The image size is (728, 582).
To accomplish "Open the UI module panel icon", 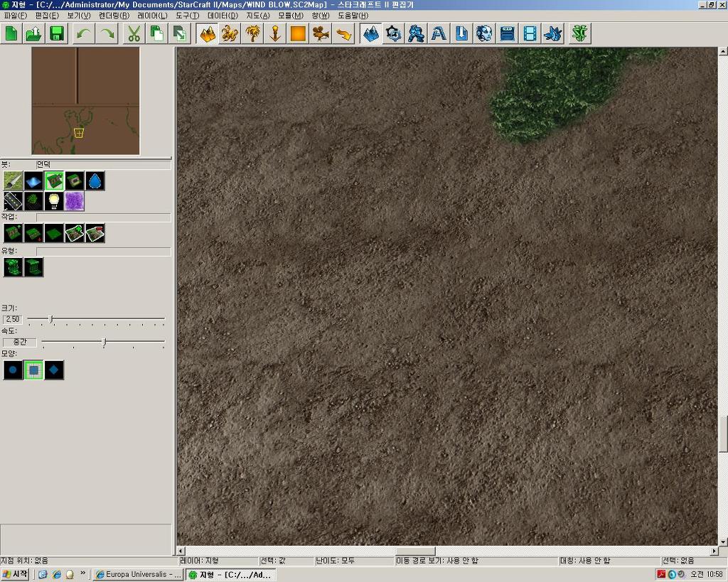I will (507, 34).
